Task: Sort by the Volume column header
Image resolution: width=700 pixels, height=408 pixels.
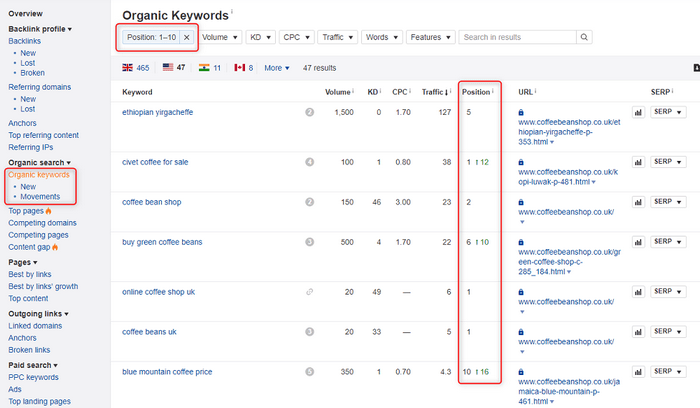Action: click(338, 92)
